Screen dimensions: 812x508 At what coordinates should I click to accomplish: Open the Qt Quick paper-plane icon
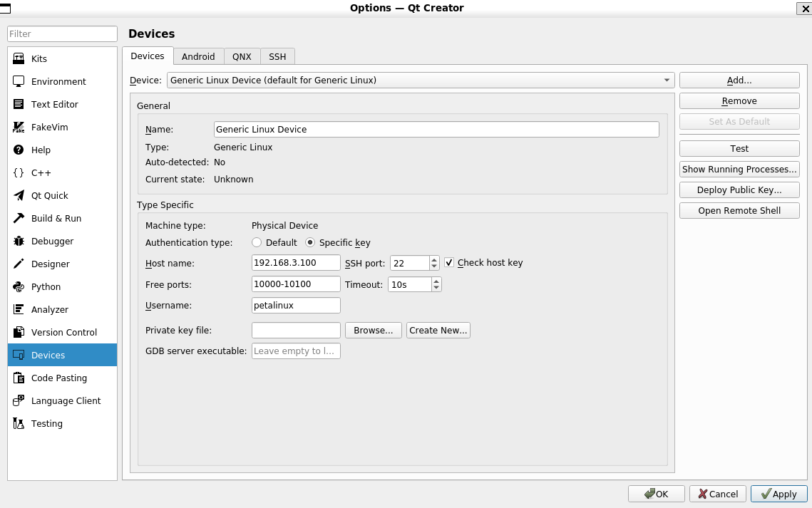pos(19,195)
